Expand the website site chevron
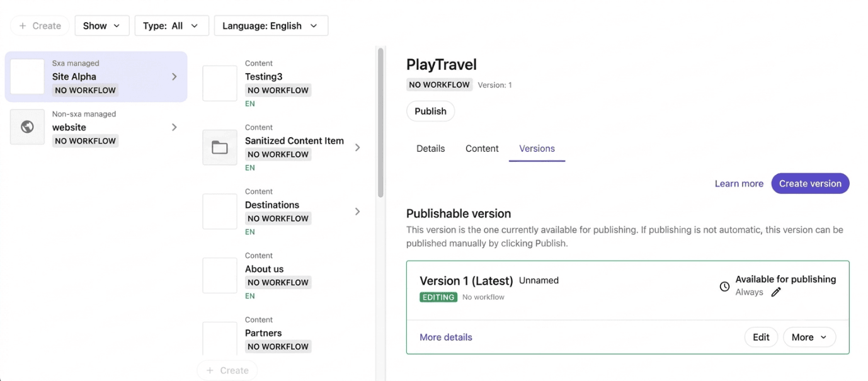Screen dimensions: 868x381 [174, 127]
